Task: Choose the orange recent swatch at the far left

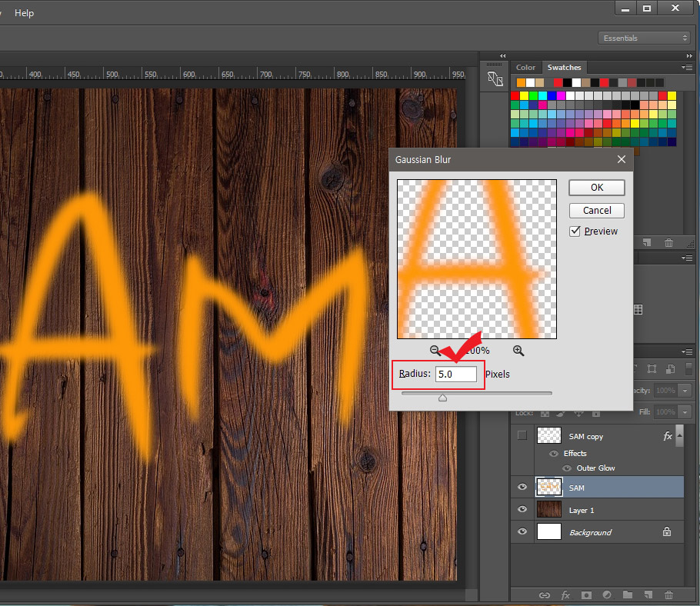Action: click(x=521, y=82)
